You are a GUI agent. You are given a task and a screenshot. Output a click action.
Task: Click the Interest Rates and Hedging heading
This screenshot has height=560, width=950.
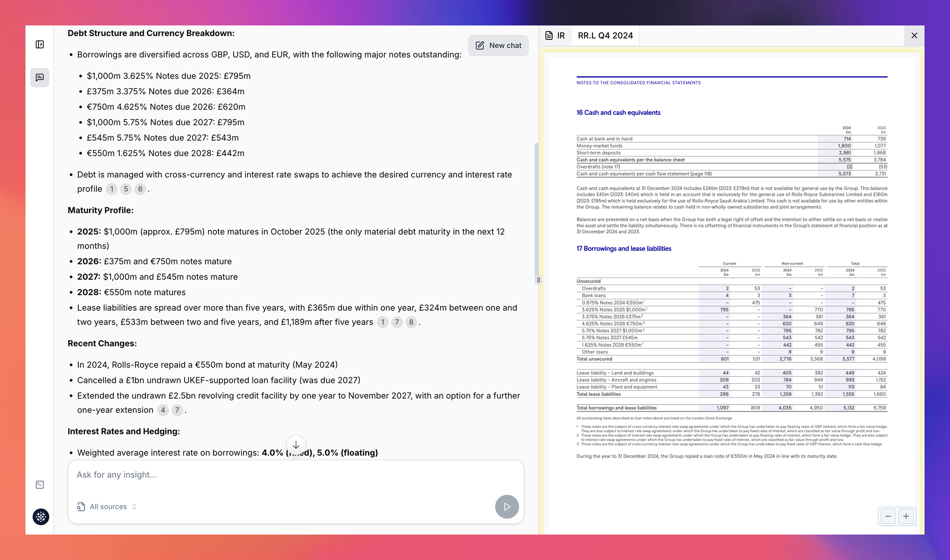pyautogui.click(x=124, y=431)
